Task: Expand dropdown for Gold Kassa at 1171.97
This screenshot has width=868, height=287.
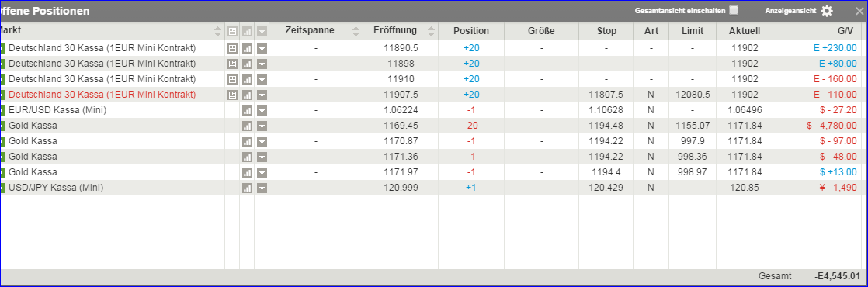Action: pyautogui.click(x=262, y=172)
